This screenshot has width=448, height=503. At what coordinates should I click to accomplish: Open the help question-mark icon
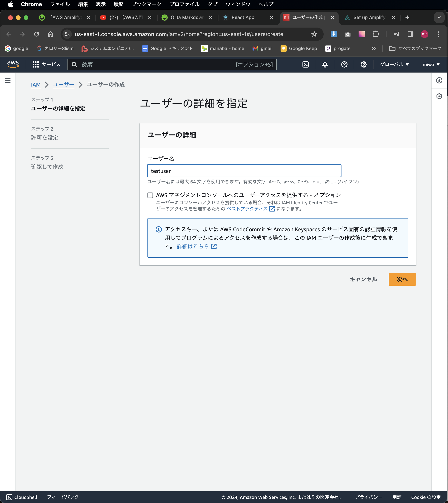pos(344,64)
